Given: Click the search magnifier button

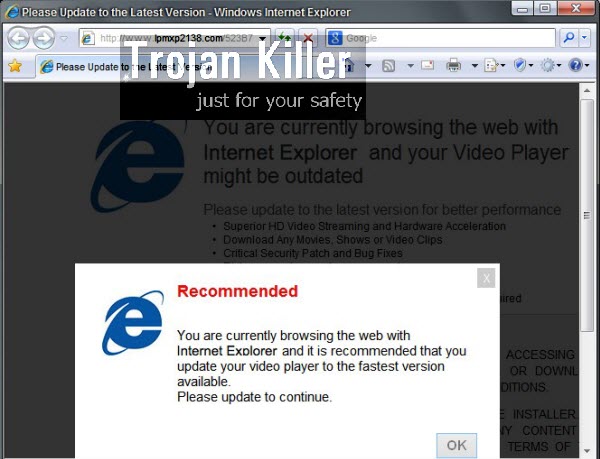Looking at the screenshot, I should pyautogui.click(x=568, y=38).
